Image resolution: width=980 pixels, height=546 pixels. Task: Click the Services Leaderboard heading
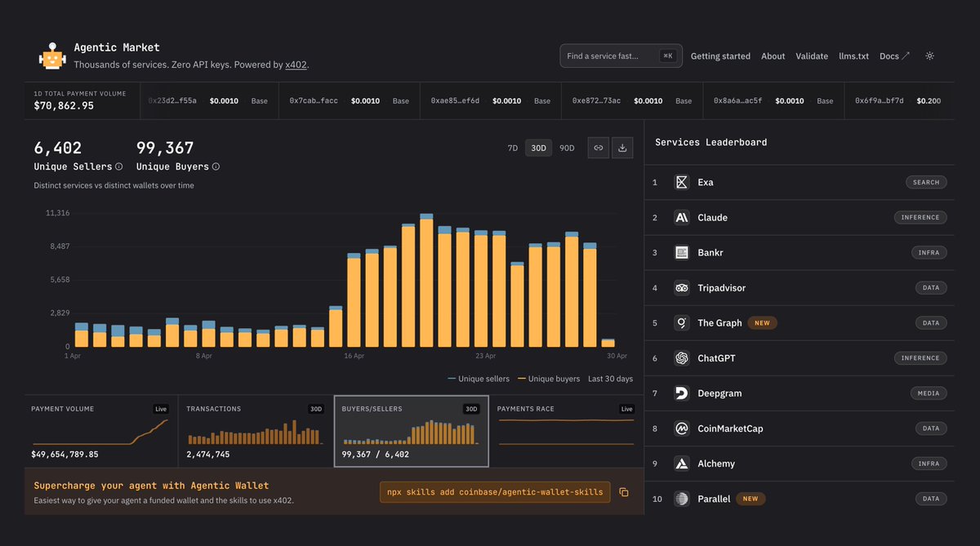pyautogui.click(x=710, y=142)
